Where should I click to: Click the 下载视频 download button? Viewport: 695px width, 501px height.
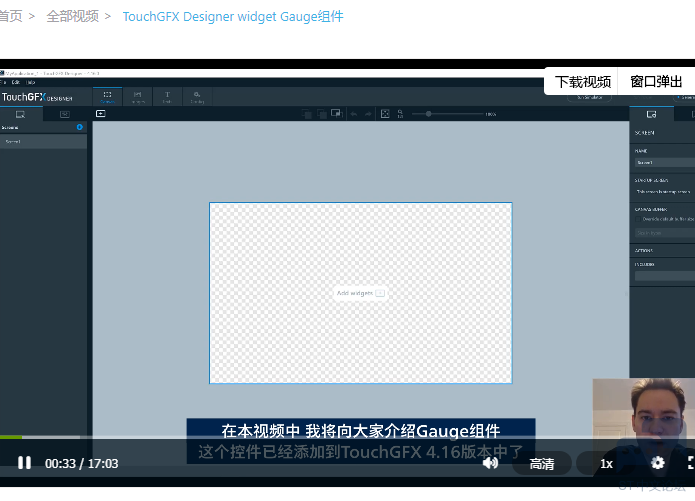click(x=582, y=82)
